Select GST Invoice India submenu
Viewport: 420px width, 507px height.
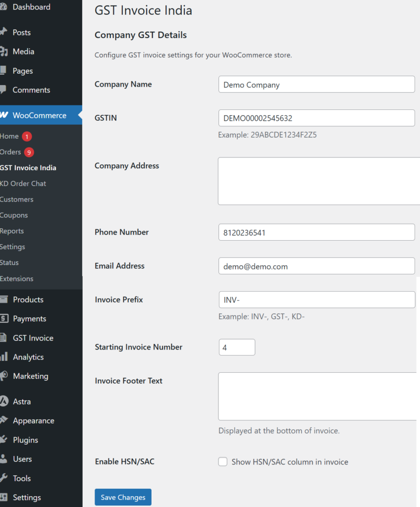point(28,168)
